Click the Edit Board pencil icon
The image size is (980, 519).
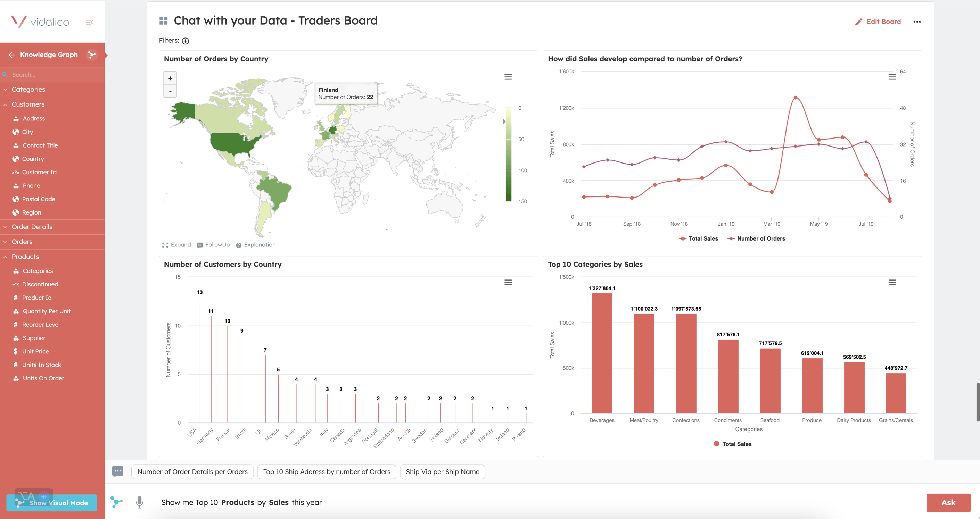[x=858, y=22]
